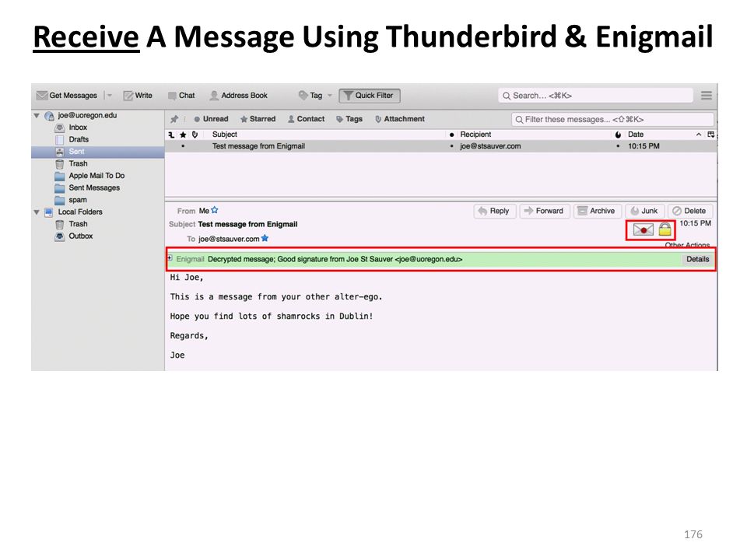Sort messages by Date column
The image size is (747, 560).
coord(636,135)
